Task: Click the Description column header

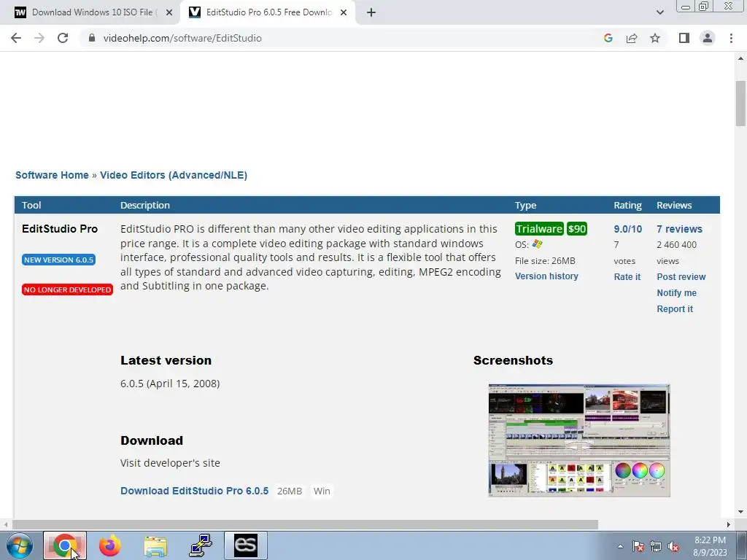Action: coord(145,205)
